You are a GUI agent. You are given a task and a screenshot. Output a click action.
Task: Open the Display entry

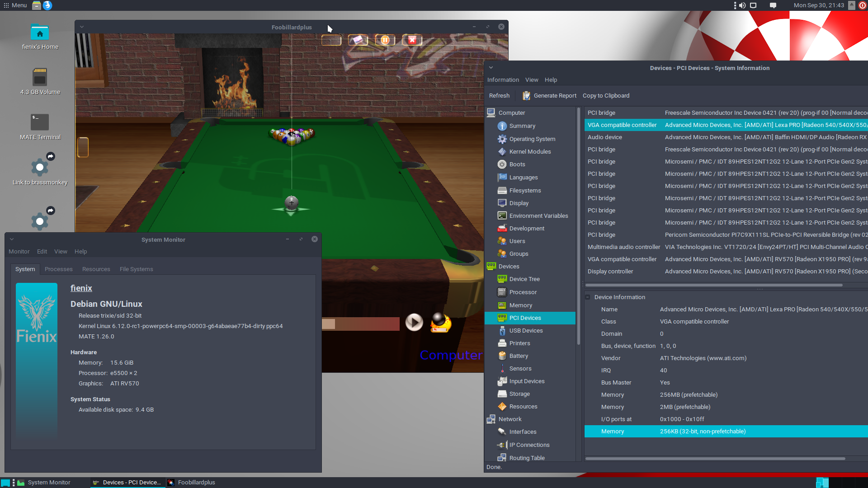pos(519,203)
